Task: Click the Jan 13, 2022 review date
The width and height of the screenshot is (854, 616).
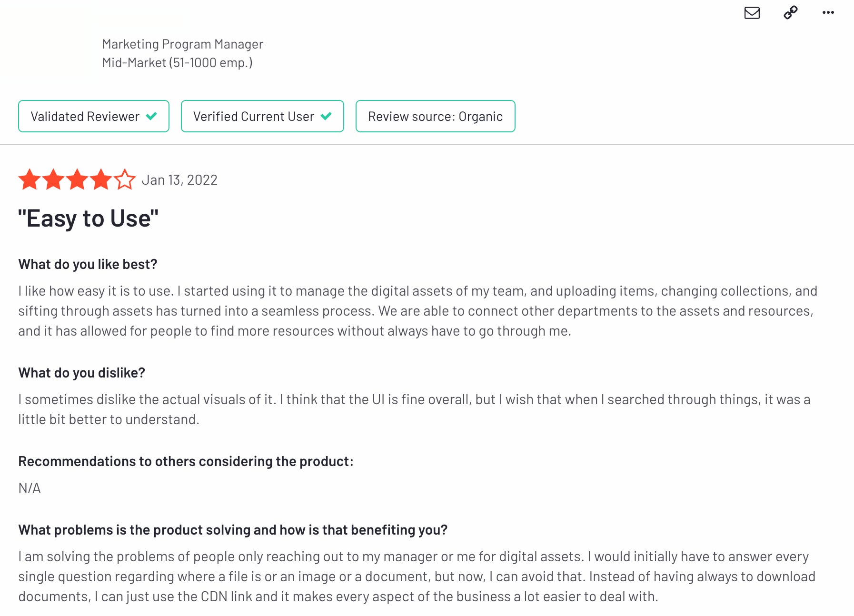Action: 179,180
